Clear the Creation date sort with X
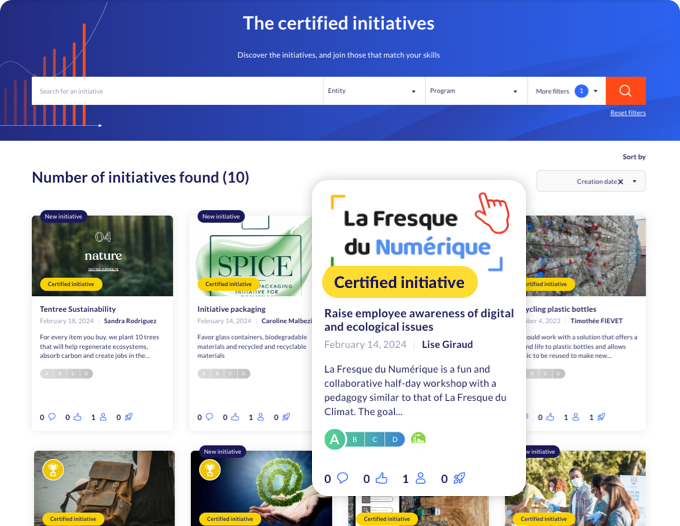 click(621, 182)
